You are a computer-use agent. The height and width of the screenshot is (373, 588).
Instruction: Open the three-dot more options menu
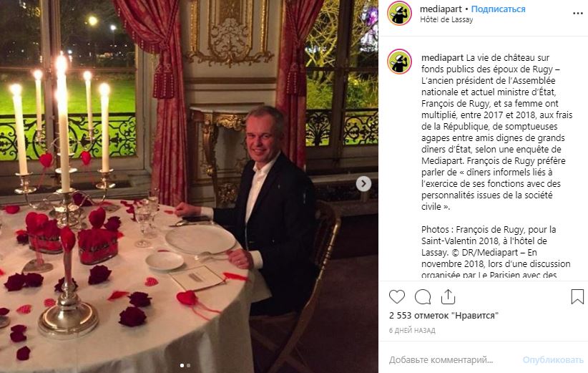(x=578, y=14)
